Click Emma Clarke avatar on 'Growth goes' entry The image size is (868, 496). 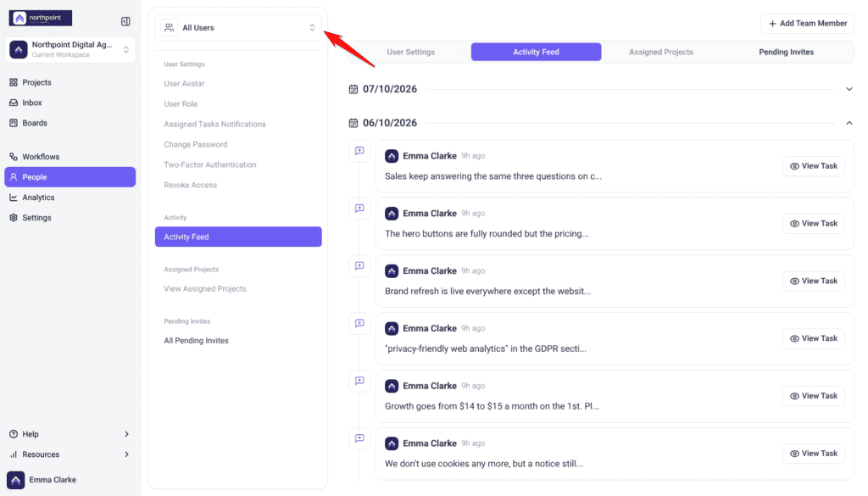click(392, 387)
